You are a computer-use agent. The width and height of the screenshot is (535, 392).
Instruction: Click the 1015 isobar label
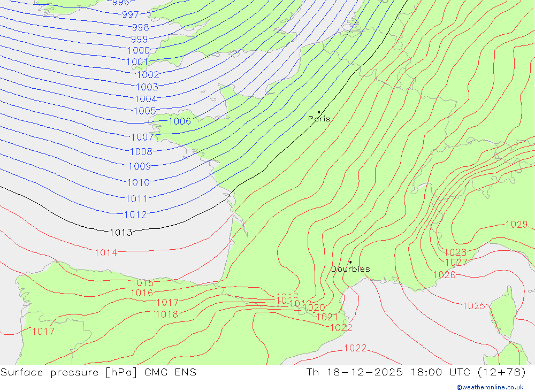click(143, 283)
